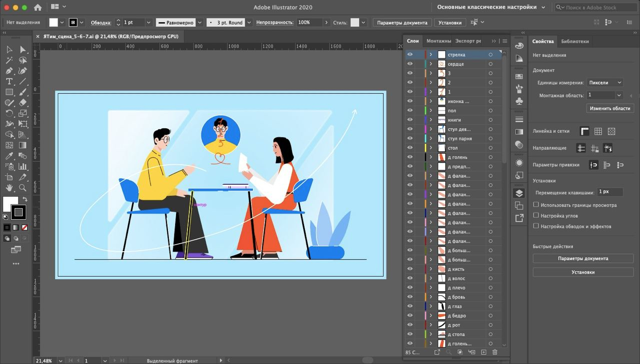Activate the Hand tool
The height and width of the screenshot is (364, 640).
9,188
